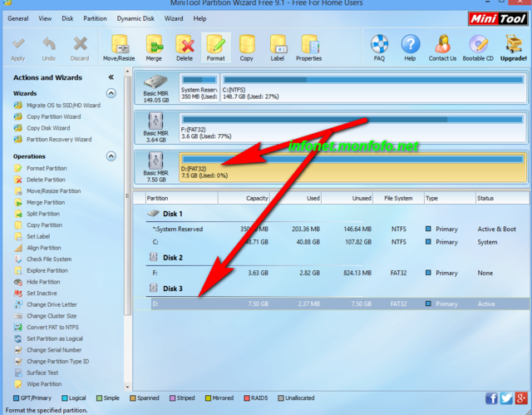Choose Surface Test operation
The image size is (532, 415).
coord(42,373)
